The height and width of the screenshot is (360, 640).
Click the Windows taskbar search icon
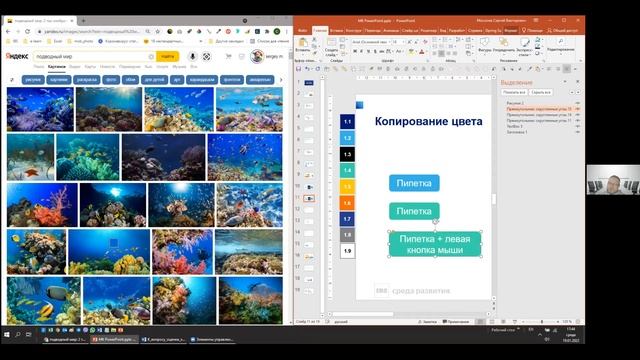pos(18,335)
